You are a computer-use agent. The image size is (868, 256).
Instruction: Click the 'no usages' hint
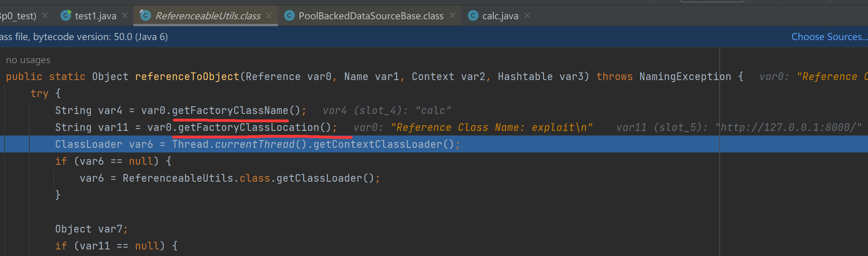click(28, 60)
